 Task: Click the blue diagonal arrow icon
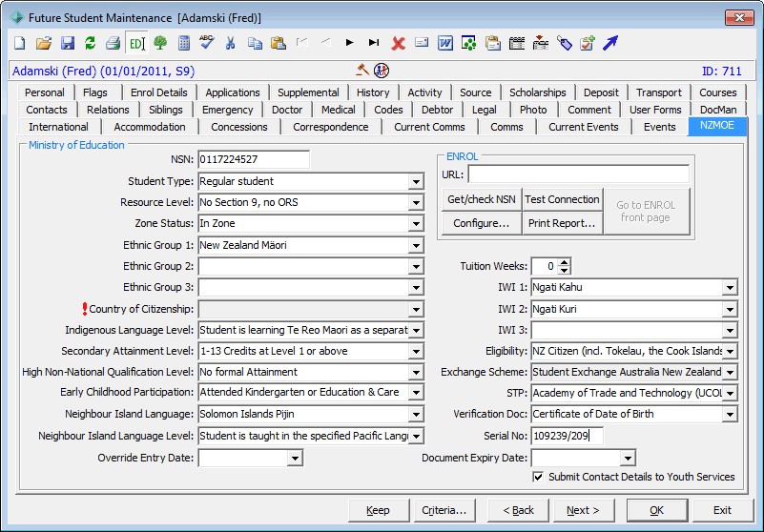[x=610, y=43]
